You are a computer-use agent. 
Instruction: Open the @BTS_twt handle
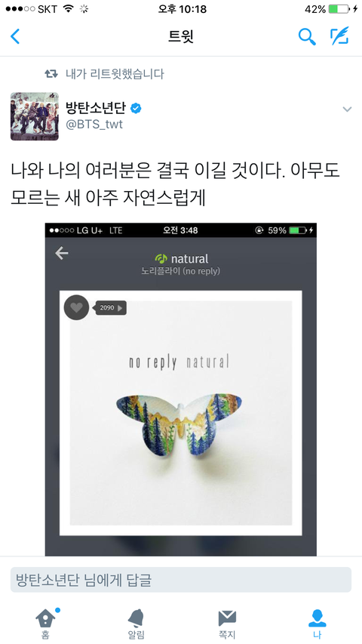point(94,124)
